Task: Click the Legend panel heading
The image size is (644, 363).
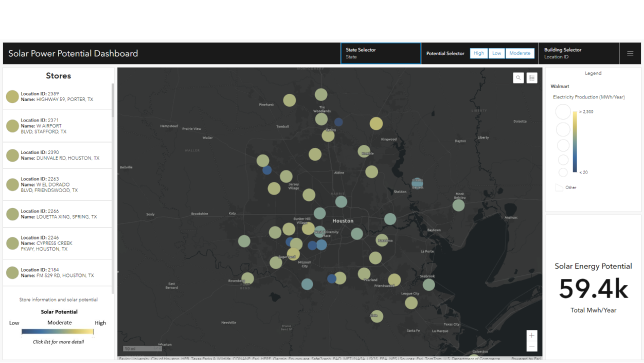Action: 593,73
